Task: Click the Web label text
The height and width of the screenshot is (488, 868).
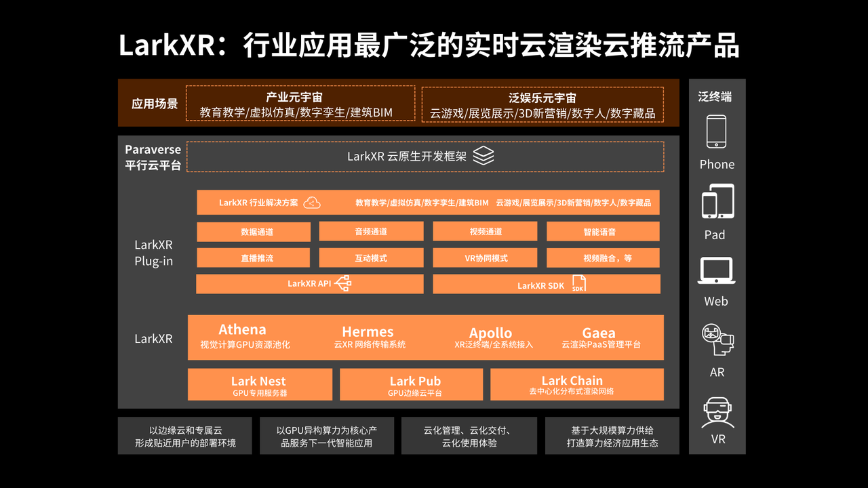Action: pos(716,302)
